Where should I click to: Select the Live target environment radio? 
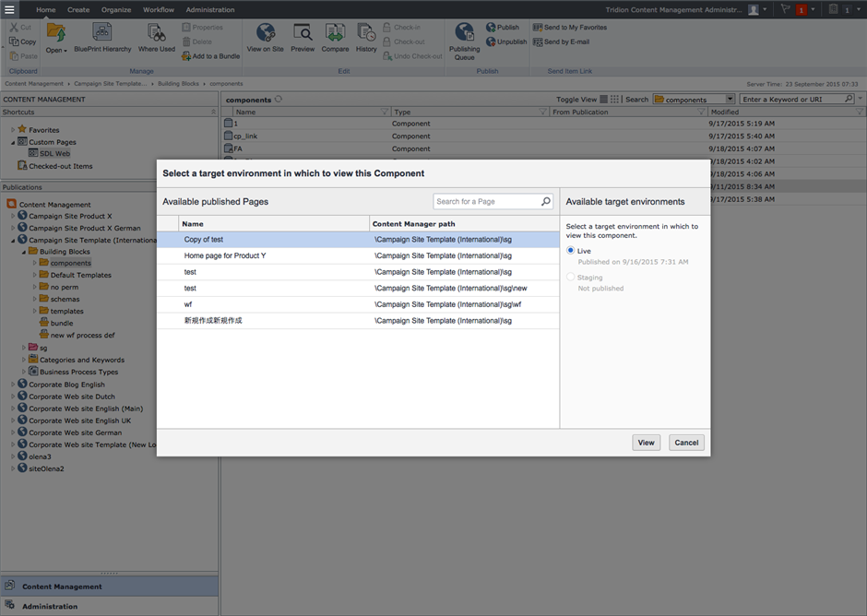pos(570,251)
